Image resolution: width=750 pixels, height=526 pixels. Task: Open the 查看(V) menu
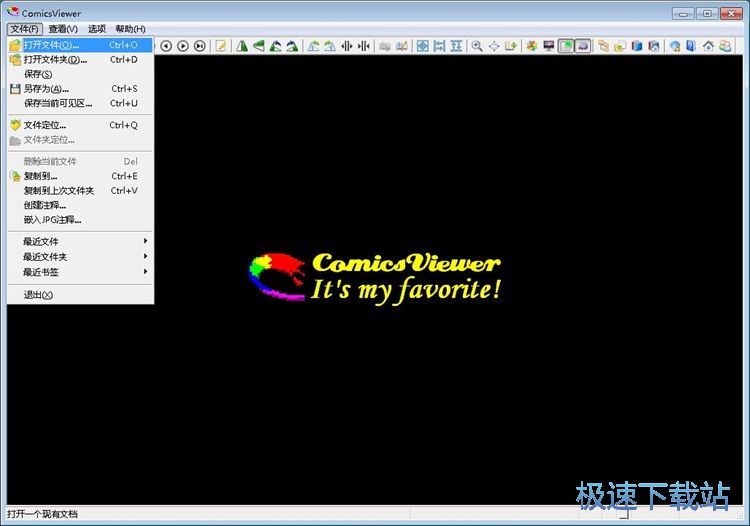click(63, 29)
